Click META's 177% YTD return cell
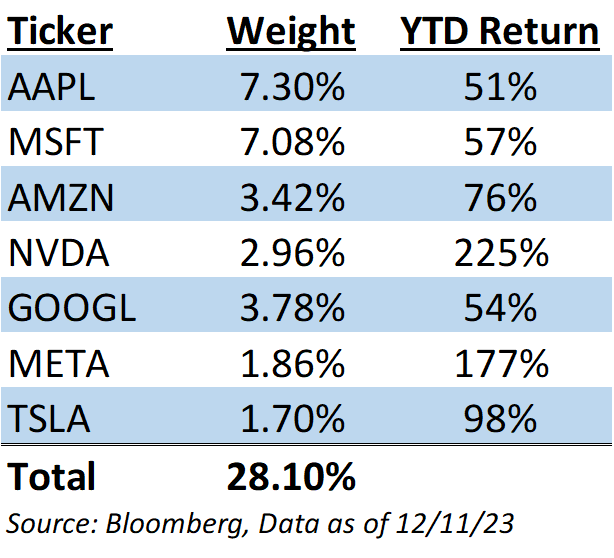 (x=499, y=363)
